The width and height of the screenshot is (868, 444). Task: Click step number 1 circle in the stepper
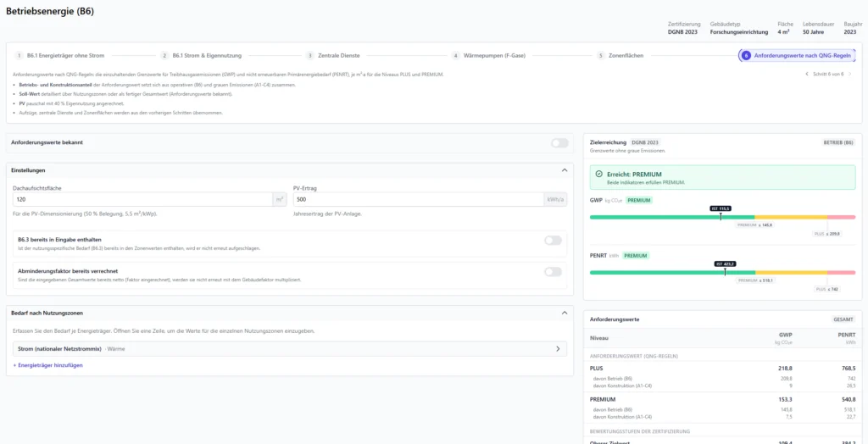[x=19, y=56]
